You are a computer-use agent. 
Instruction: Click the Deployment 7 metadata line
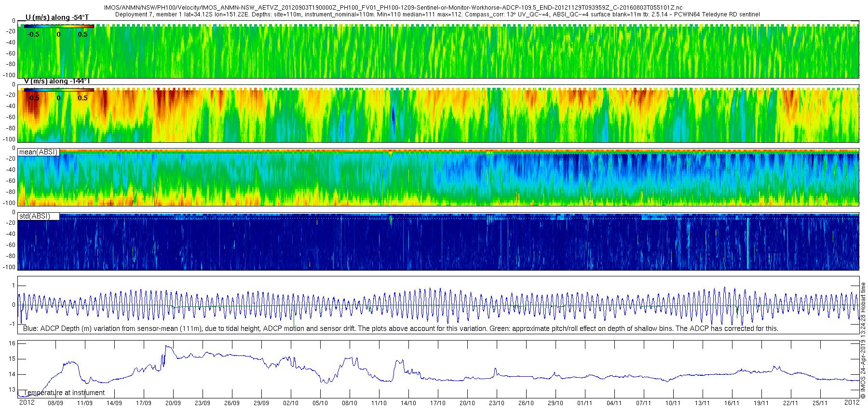(437, 14)
